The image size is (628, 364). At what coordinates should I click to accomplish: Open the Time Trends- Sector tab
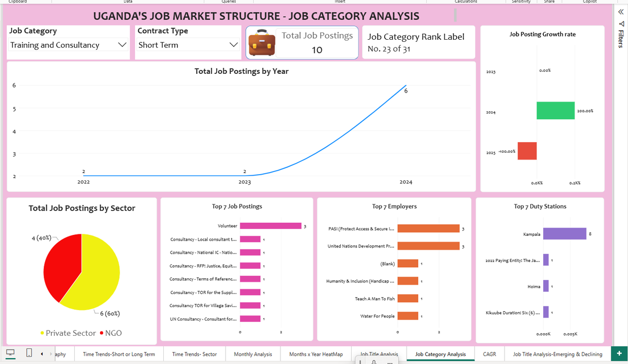[194, 354]
